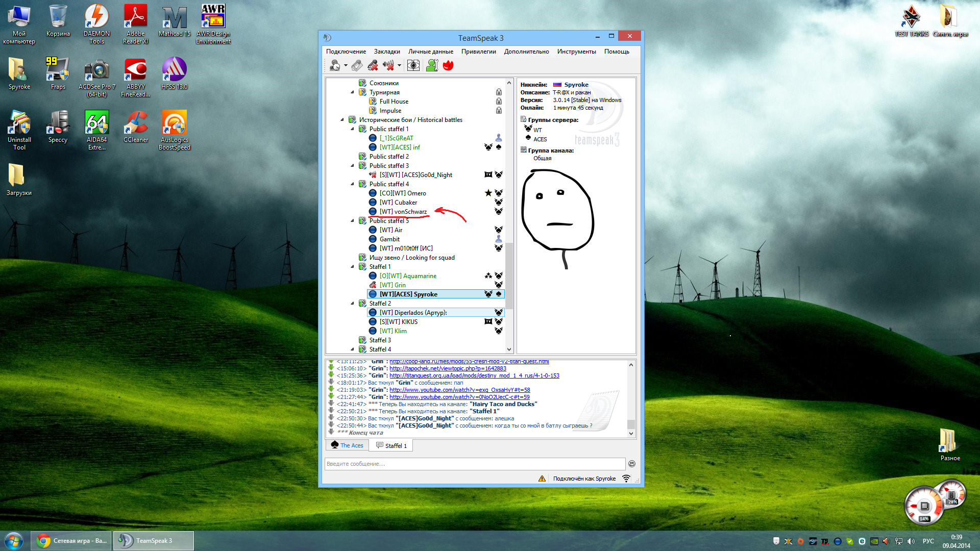Open mute speakers dropdown arrow

tap(399, 65)
